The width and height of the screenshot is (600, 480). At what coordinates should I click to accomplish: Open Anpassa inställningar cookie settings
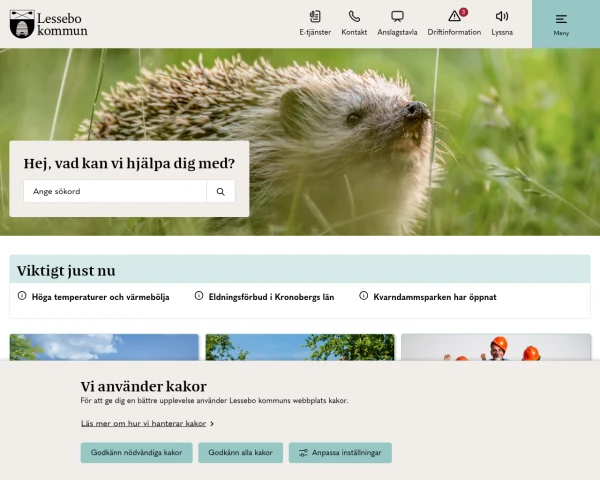coord(340,453)
